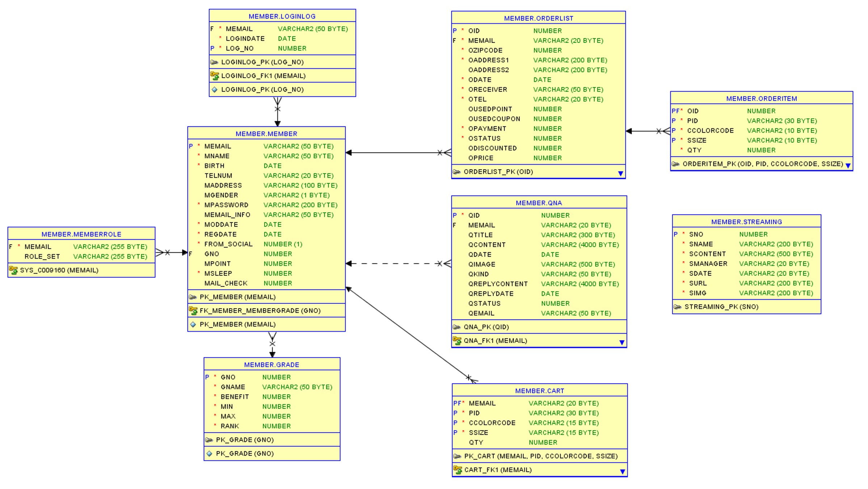Screen dimensions: 868x489
Task: Click the key icon beside PK_CART constraint
Action: pyautogui.click(x=456, y=456)
